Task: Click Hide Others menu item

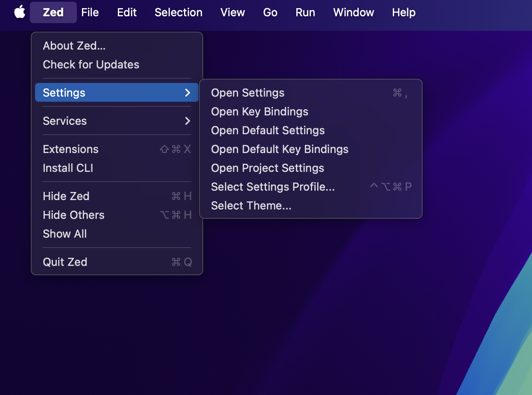Action: pos(73,215)
